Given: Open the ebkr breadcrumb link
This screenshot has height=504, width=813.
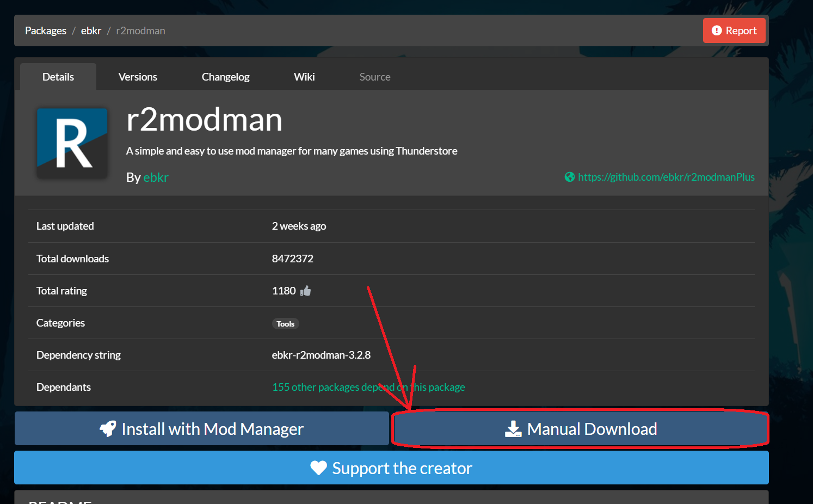Looking at the screenshot, I should 91,30.
